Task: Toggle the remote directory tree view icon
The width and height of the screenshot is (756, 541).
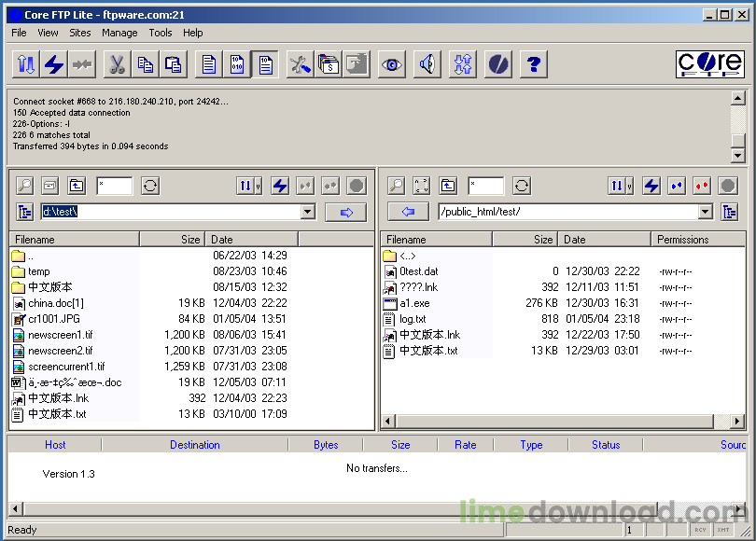Action: coord(729,212)
